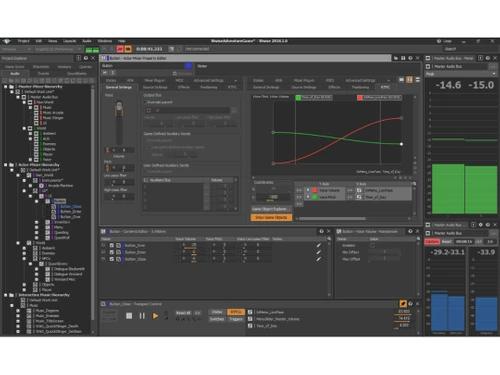Click the Game Object Explorer button

[271, 209]
